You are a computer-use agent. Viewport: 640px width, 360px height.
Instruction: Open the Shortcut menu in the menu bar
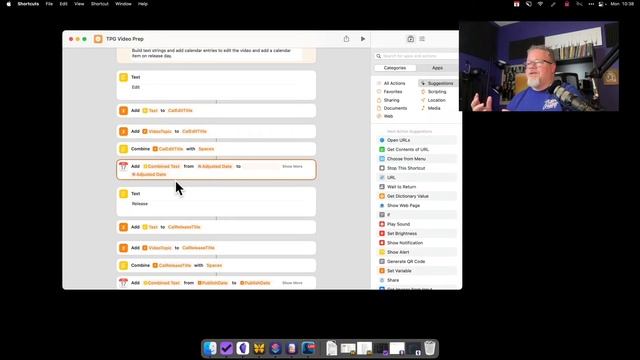100,4
